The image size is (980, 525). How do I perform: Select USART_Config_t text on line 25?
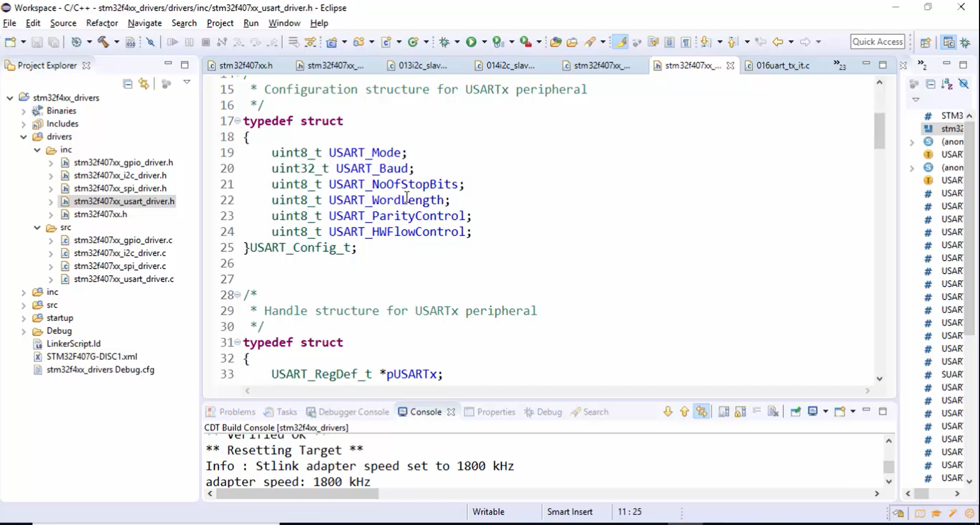pos(300,247)
